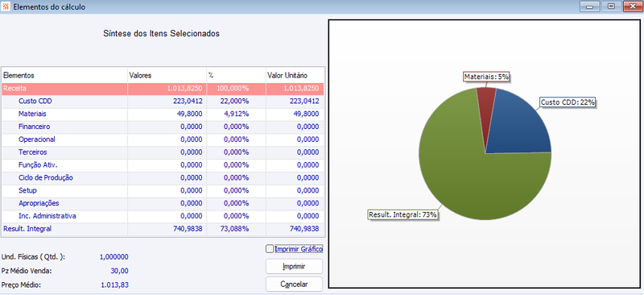Click the application icon in title bar
Image resolution: width=644 pixels, height=295 pixels.
[6, 7]
